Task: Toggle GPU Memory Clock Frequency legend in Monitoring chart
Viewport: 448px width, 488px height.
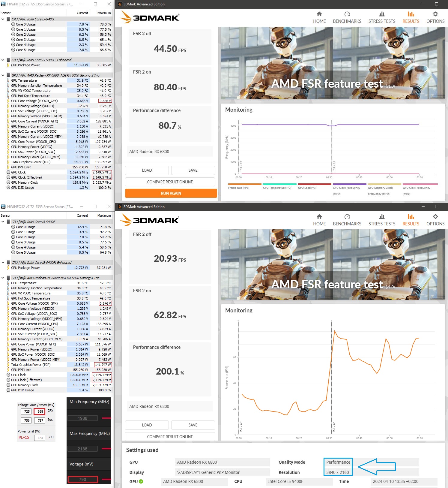Action: click(384, 189)
